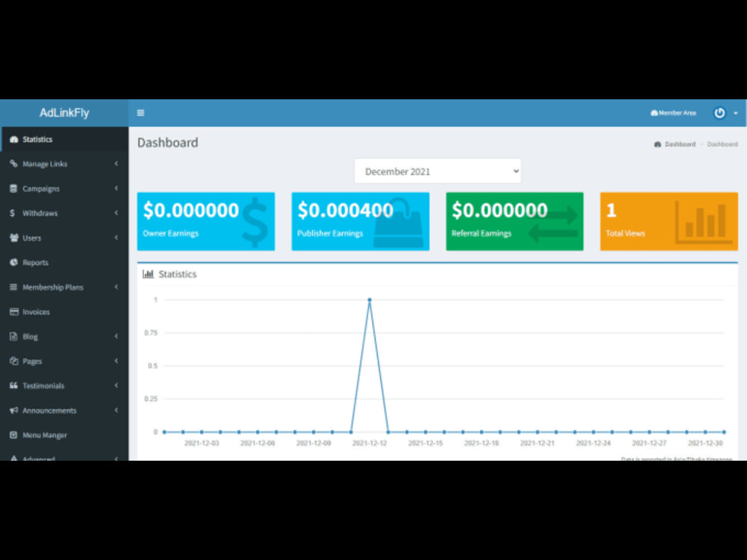Click the Reports pie chart icon
Viewport: 747px width, 560px height.
coord(13,262)
